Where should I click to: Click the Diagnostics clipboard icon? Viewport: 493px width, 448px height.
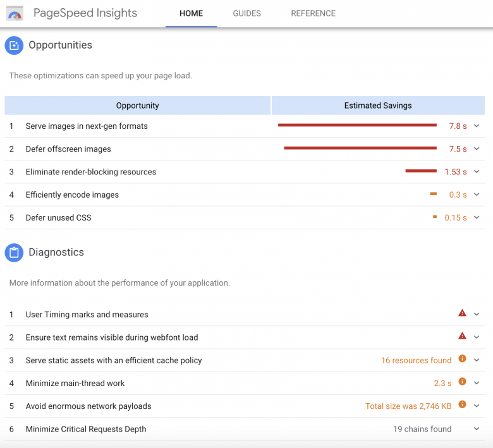pos(14,253)
